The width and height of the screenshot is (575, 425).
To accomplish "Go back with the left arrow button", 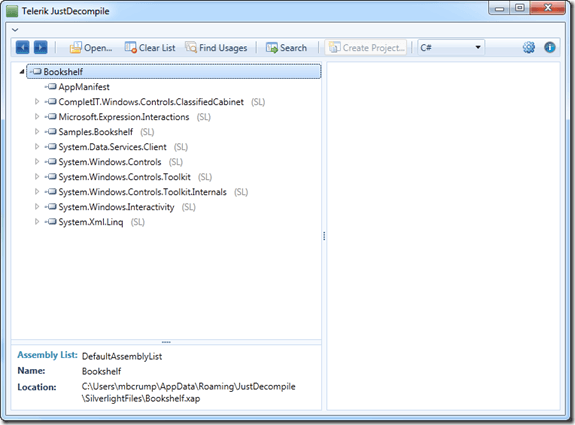I will pyautogui.click(x=22, y=48).
